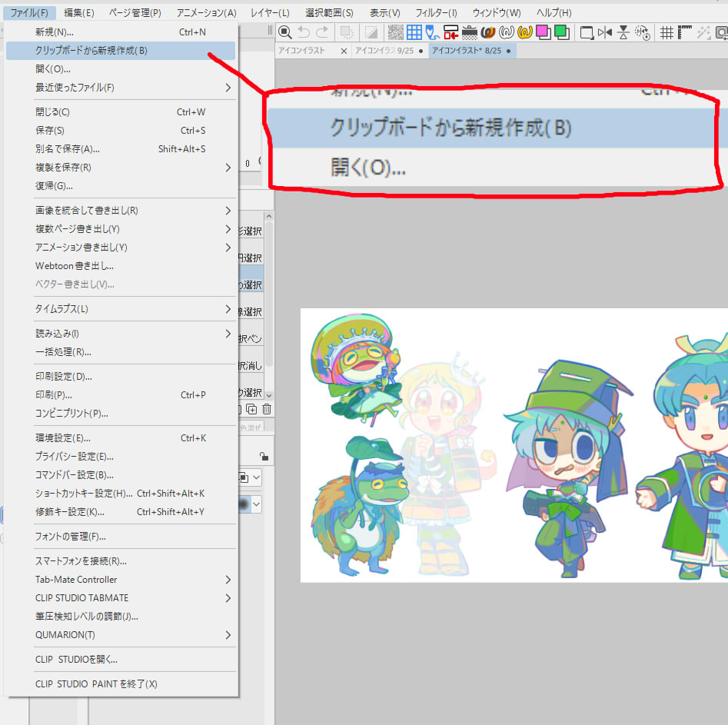Click the blue pen-with-curve icon in command bar
This screenshot has height=725, width=728.
(x=432, y=32)
